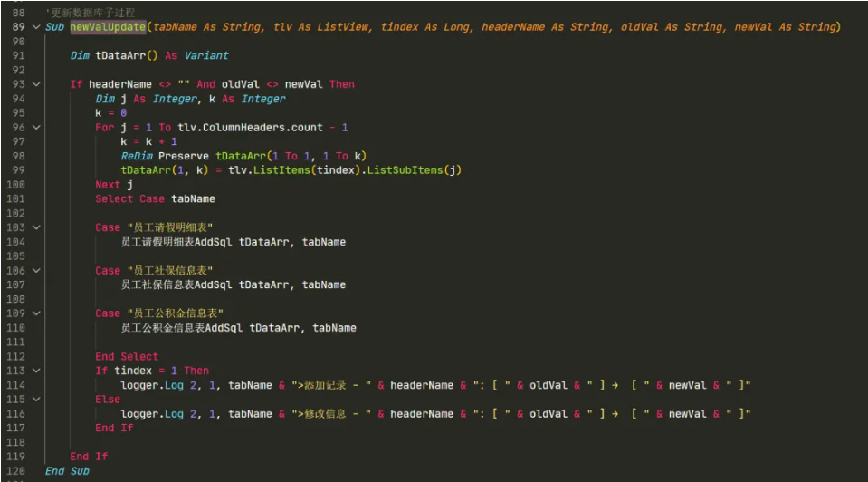This screenshot has width=868, height=482.
Task: Click the newVal As String parameter
Action: [785, 26]
